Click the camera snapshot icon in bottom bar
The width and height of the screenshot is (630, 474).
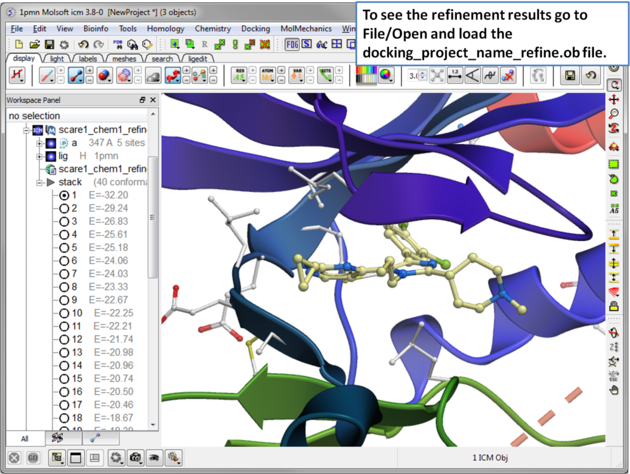tap(136, 458)
